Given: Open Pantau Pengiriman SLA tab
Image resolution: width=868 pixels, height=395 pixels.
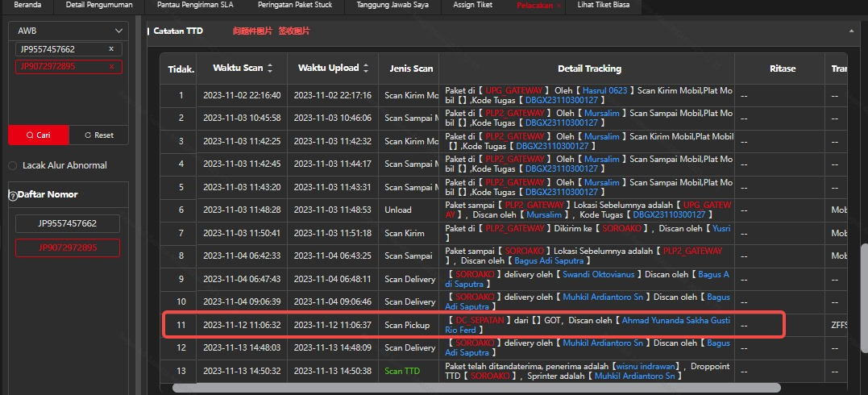Looking at the screenshot, I should coord(195,5).
